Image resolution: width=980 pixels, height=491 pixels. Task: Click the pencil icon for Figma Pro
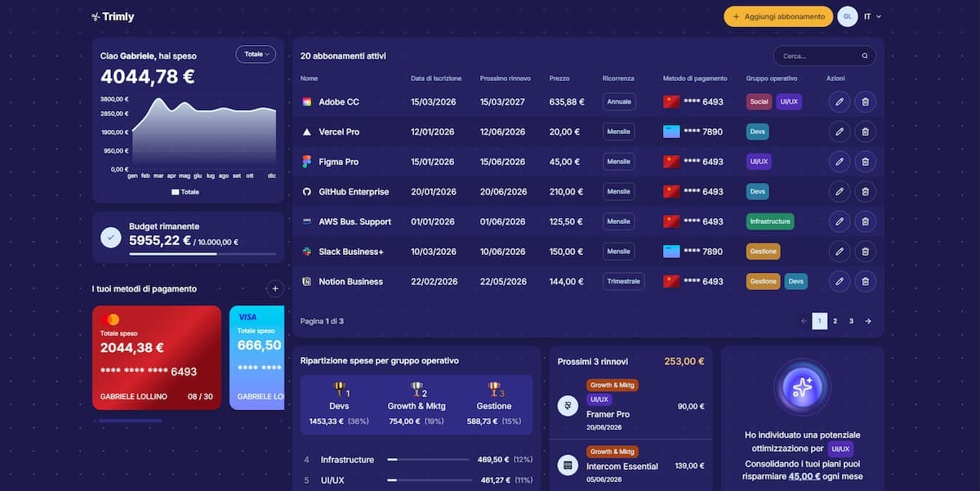[839, 162]
